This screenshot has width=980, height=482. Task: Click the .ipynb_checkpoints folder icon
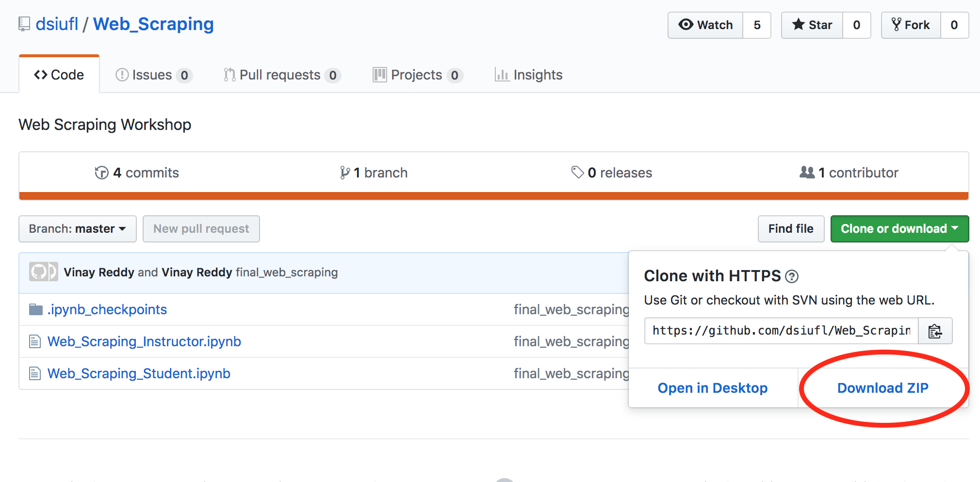point(35,309)
